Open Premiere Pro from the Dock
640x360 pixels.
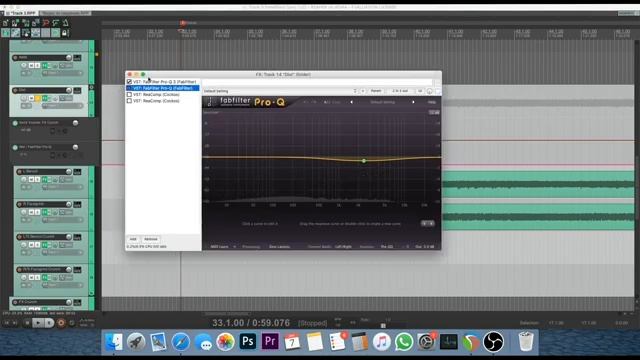(270, 341)
